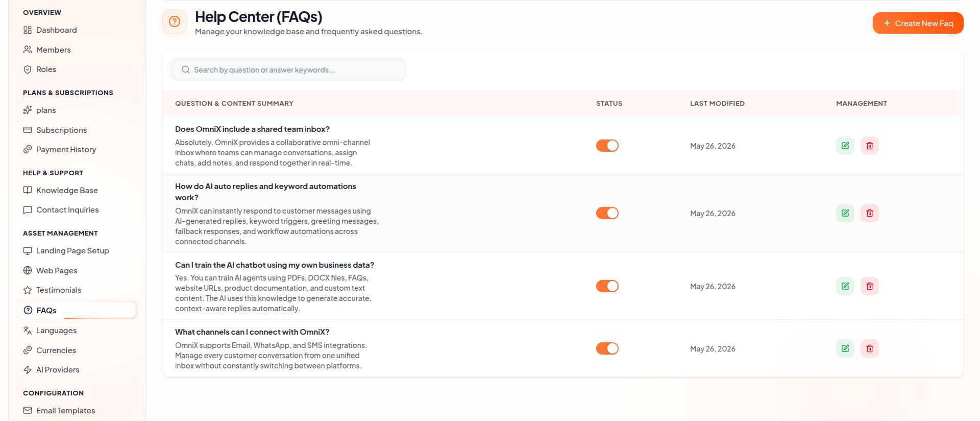Click the Members people icon
Screen dimensions: 980x421
click(x=28, y=50)
